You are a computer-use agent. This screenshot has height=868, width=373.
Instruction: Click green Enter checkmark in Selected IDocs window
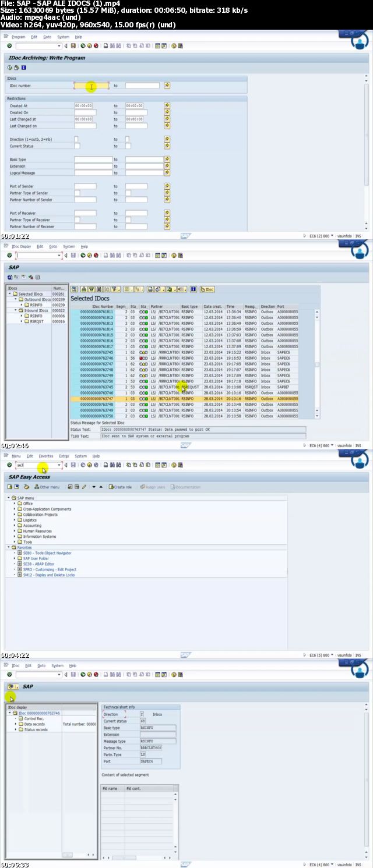pyautogui.click(x=10, y=255)
